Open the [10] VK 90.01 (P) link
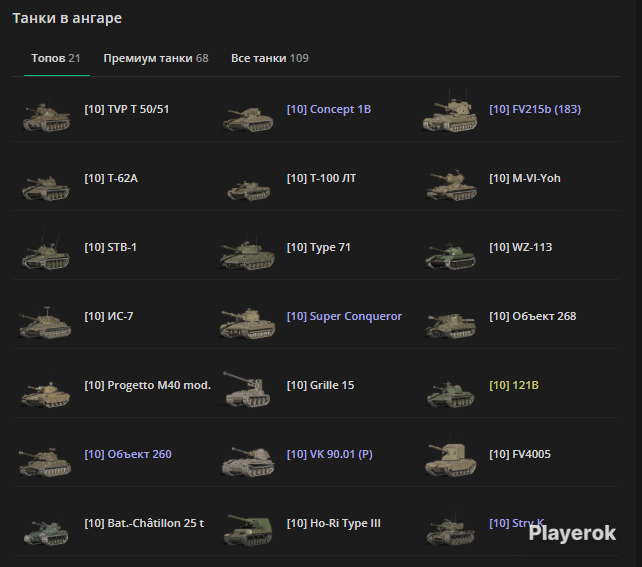The width and height of the screenshot is (642, 567). [330, 454]
